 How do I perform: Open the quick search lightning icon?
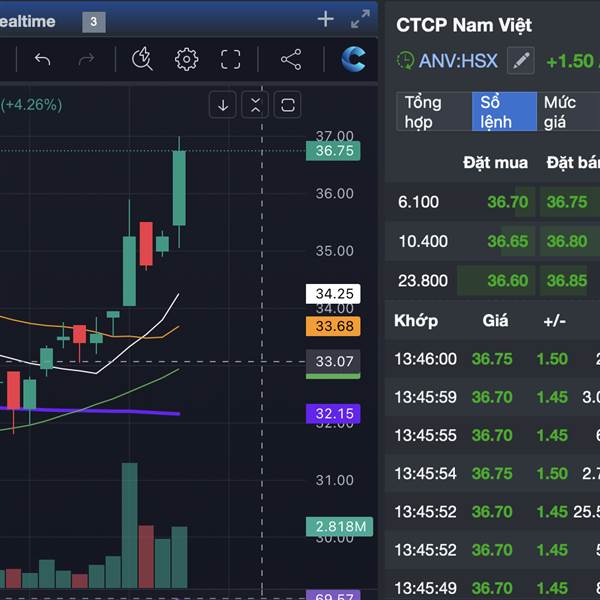coord(142,59)
